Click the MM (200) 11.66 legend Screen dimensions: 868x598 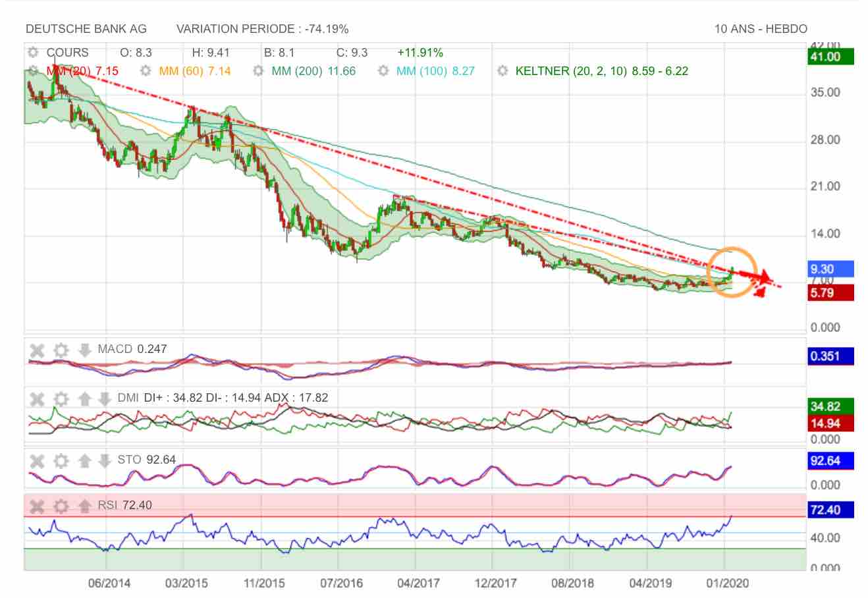(x=313, y=70)
